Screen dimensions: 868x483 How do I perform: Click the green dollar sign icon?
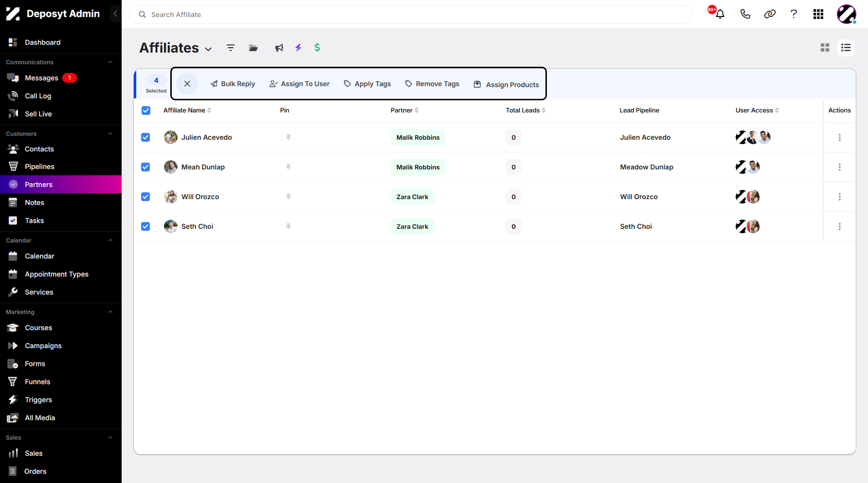[317, 47]
